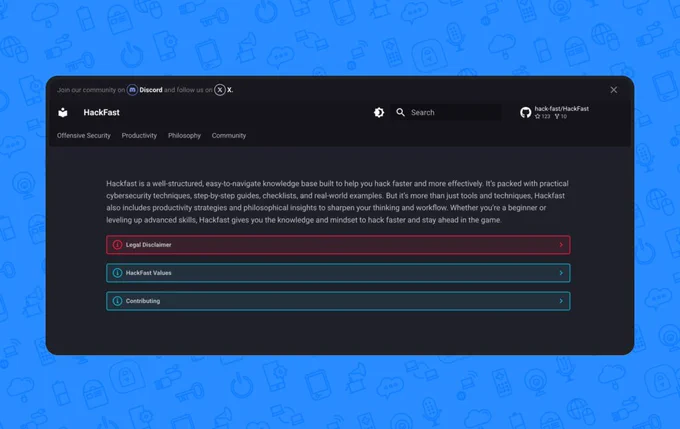Image resolution: width=680 pixels, height=429 pixels.
Task: Click the repository stars count
Action: pos(542,116)
